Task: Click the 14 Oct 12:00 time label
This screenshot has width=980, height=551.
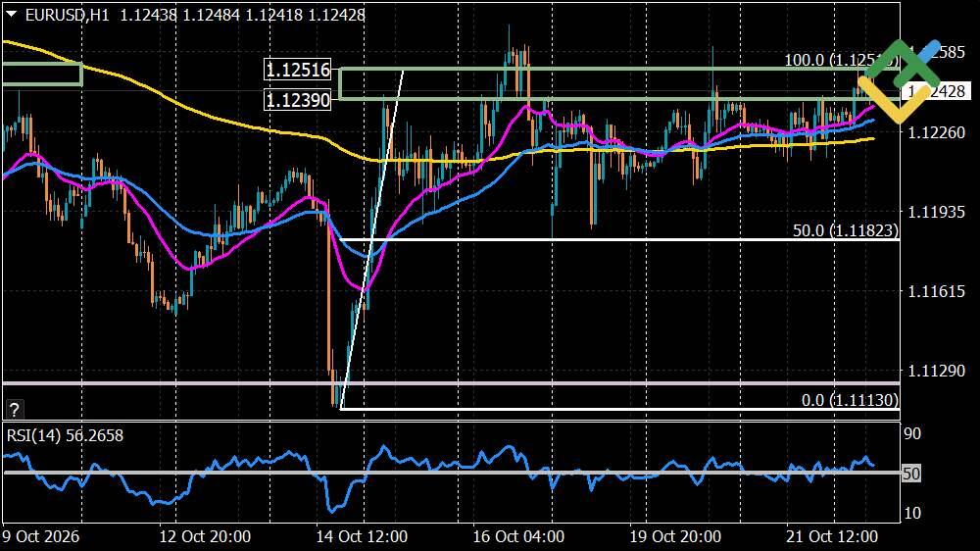Action: (x=362, y=536)
